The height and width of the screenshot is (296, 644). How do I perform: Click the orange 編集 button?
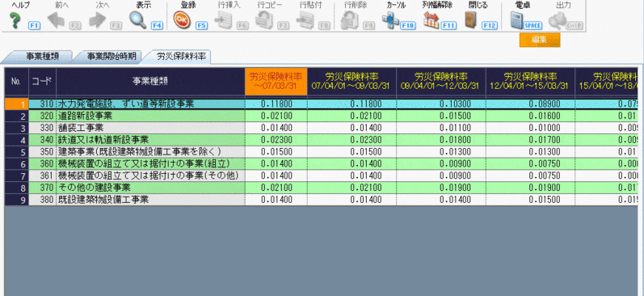(x=540, y=40)
